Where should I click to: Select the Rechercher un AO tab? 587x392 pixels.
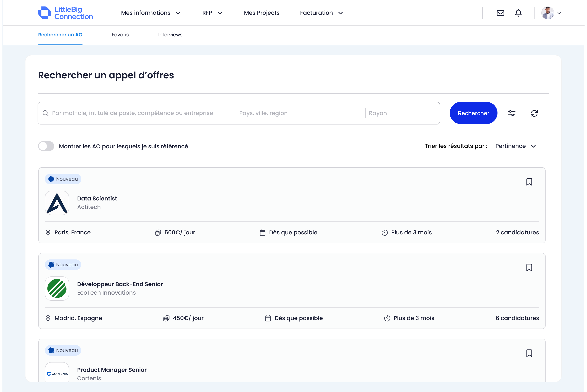pos(60,35)
